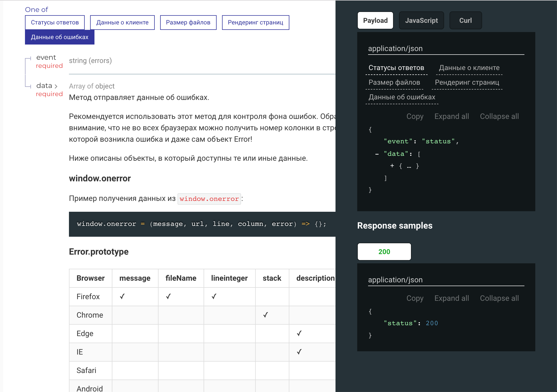The image size is (557, 392).
Task: Click the 'event' property name
Action: pyautogui.click(x=46, y=58)
